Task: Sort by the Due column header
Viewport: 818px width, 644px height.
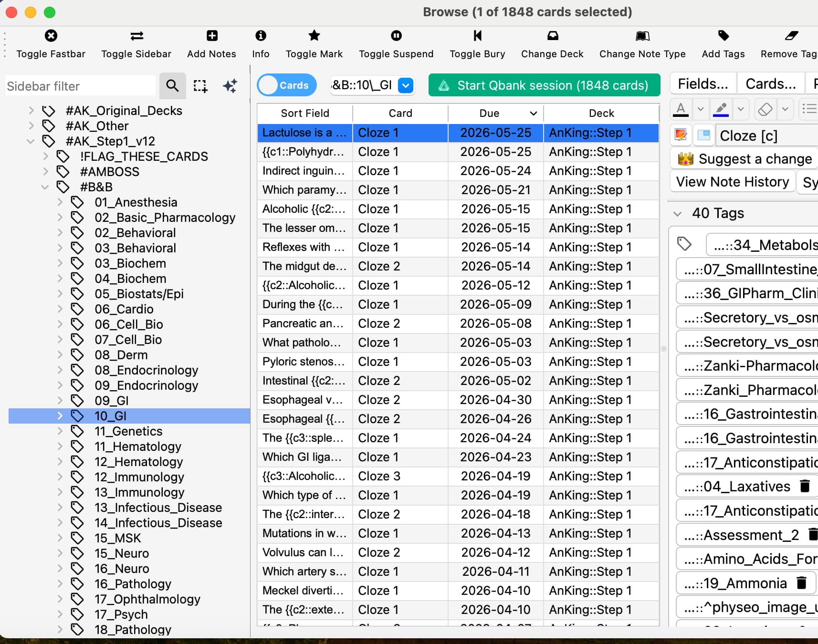Action: pos(489,113)
